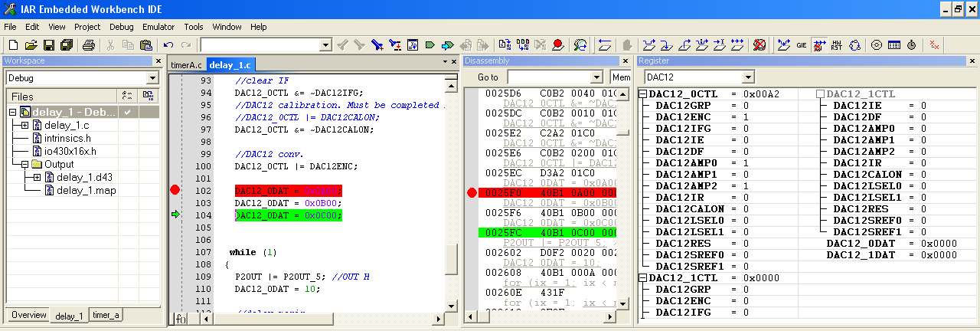Click the Undo arrow icon

coord(168,45)
